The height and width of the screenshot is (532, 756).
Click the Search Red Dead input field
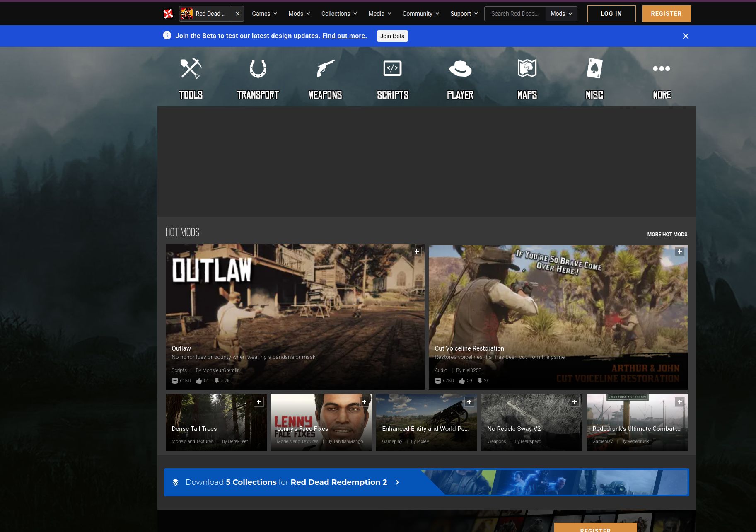[515, 14]
